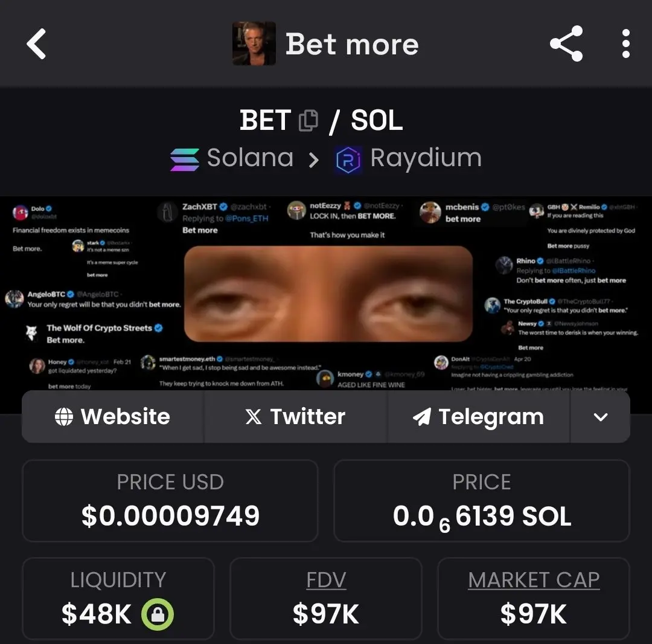The height and width of the screenshot is (644, 652).
Task: Click the Solana chain label
Action: 251,158
